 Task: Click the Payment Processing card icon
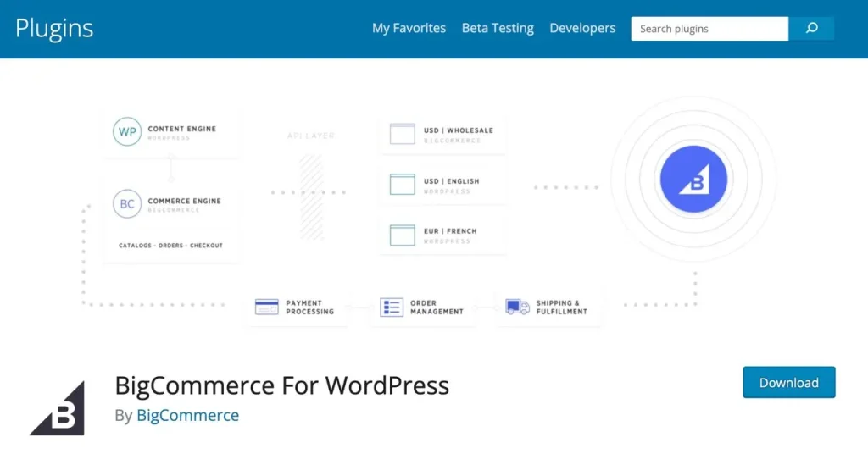pyautogui.click(x=266, y=307)
